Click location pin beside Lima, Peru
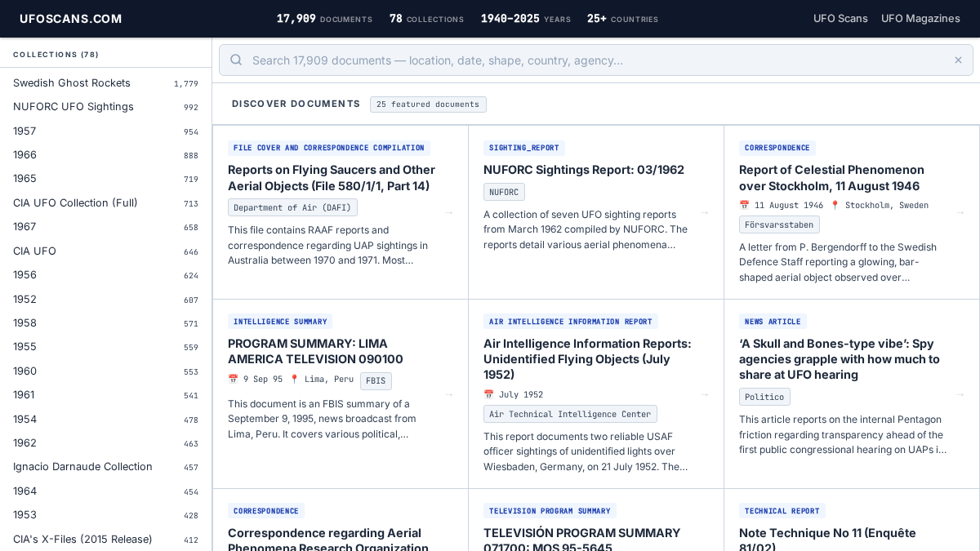 [x=294, y=380]
